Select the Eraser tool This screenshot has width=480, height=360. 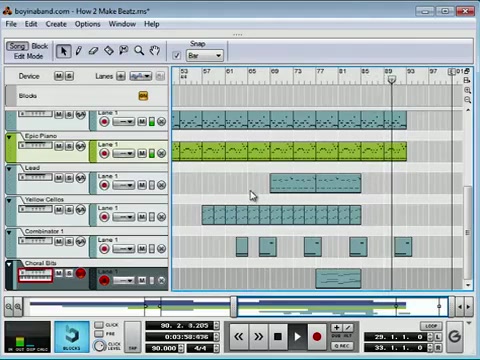tap(93, 51)
